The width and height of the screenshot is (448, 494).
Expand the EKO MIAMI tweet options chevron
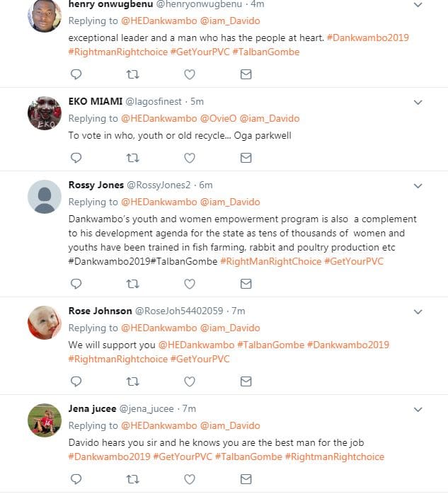(418, 103)
